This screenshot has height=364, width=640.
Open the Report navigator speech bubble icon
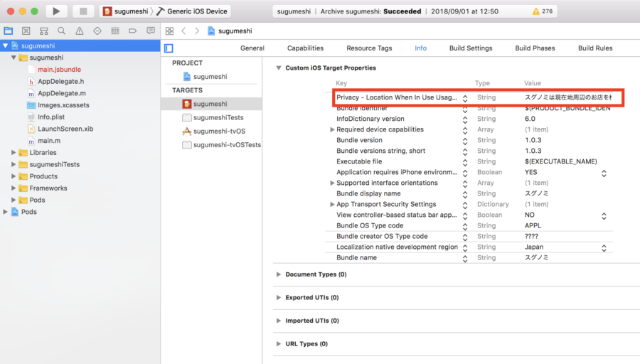pyautogui.click(x=151, y=31)
